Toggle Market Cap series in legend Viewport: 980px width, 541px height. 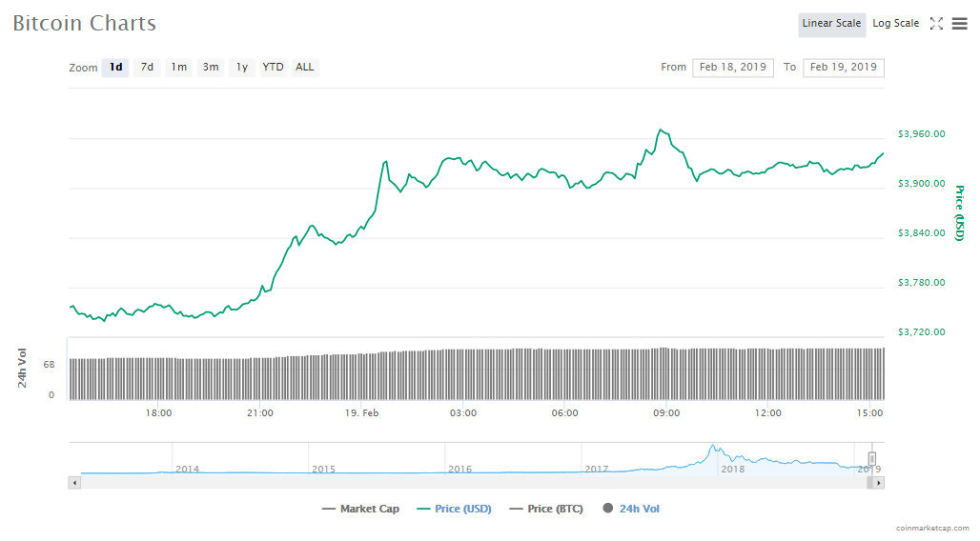click(x=361, y=509)
